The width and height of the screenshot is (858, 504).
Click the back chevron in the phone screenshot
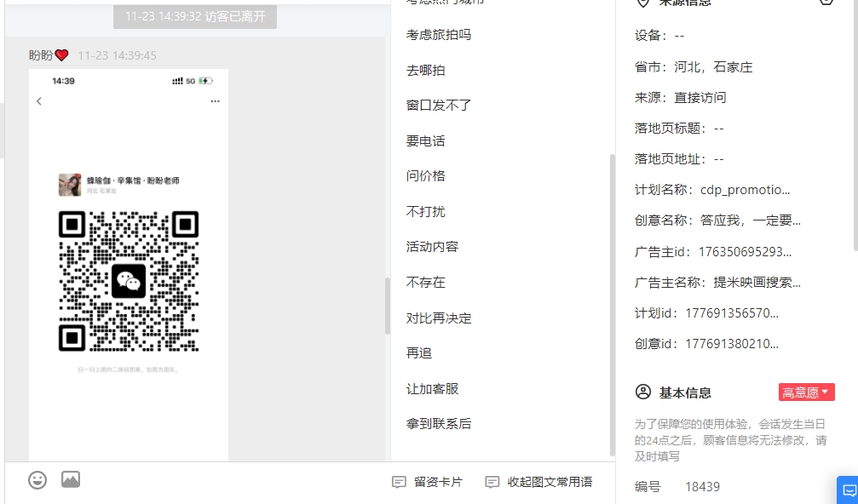point(39,101)
